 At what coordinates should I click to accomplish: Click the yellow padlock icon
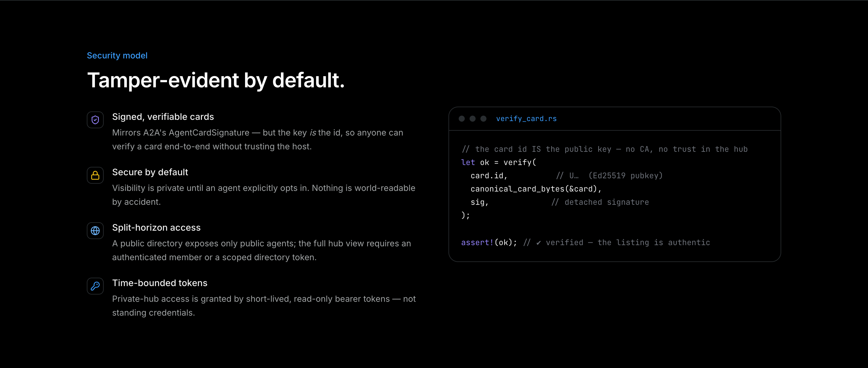(x=95, y=175)
